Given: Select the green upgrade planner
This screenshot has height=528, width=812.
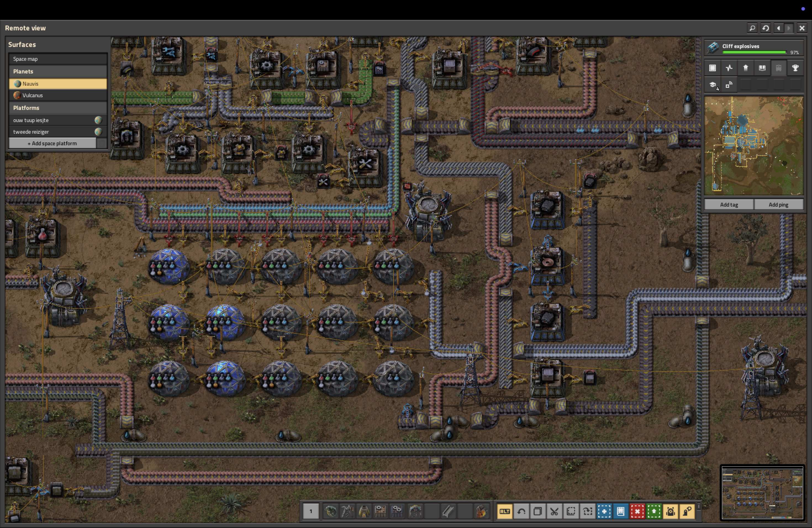Looking at the screenshot, I should point(654,511).
